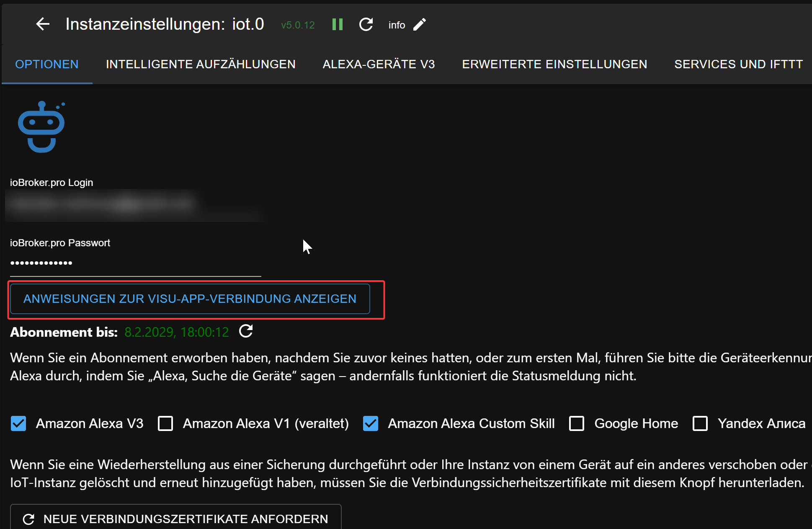
Task: Enable the Google Home checkbox
Action: [x=577, y=423]
